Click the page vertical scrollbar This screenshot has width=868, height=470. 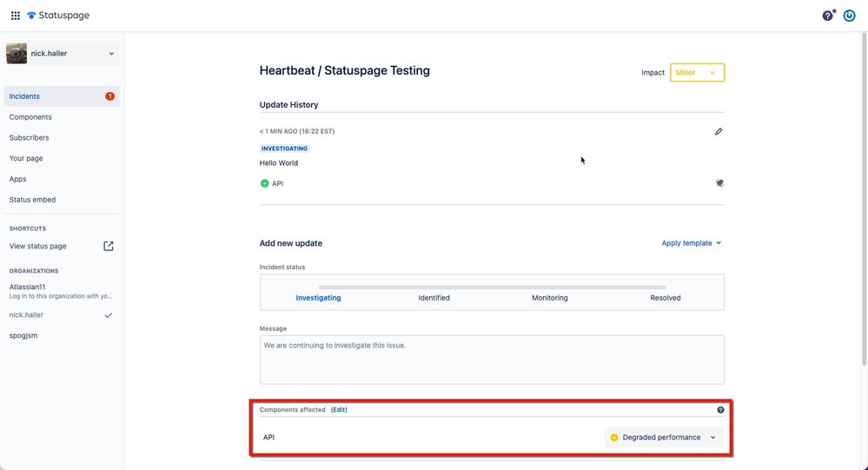(x=865, y=199)
